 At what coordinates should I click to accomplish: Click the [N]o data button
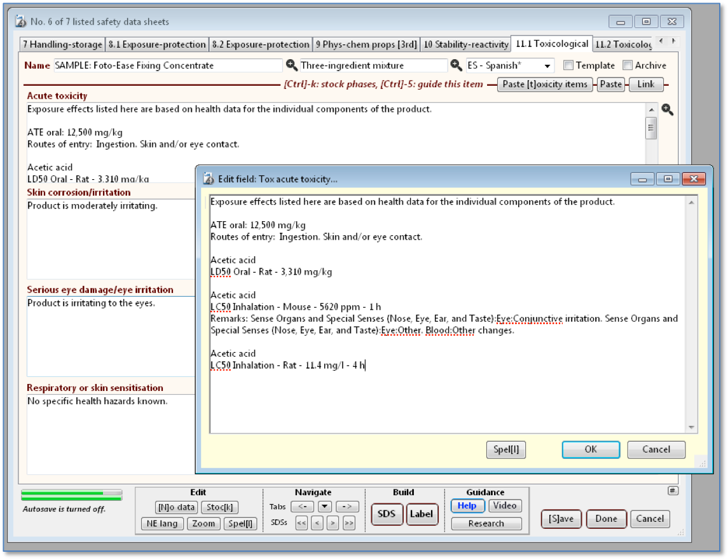[176, 507]
